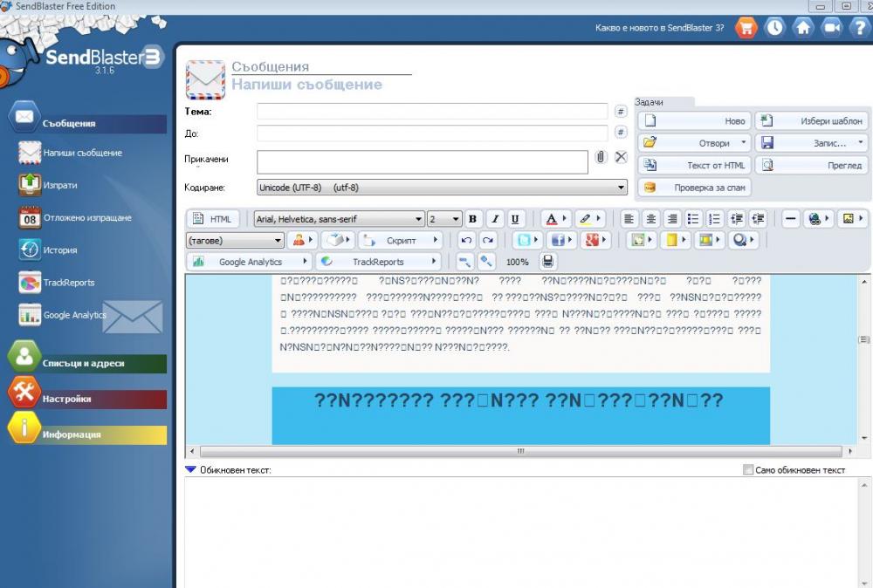Open the font family dropdown
The height and width of the screenshot is (588, 873).
(x=339, y=219)
